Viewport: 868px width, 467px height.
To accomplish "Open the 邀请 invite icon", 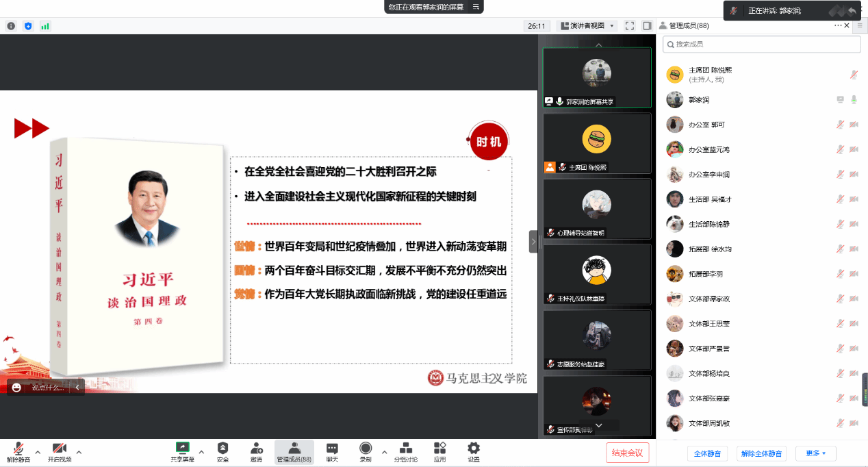I will pyautogui.click(x=257, y=448).
